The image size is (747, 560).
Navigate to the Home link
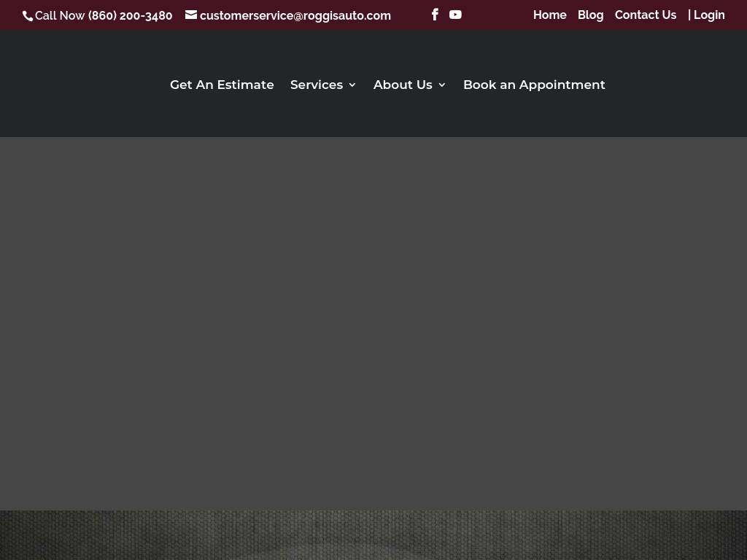(x=549, y=15)
